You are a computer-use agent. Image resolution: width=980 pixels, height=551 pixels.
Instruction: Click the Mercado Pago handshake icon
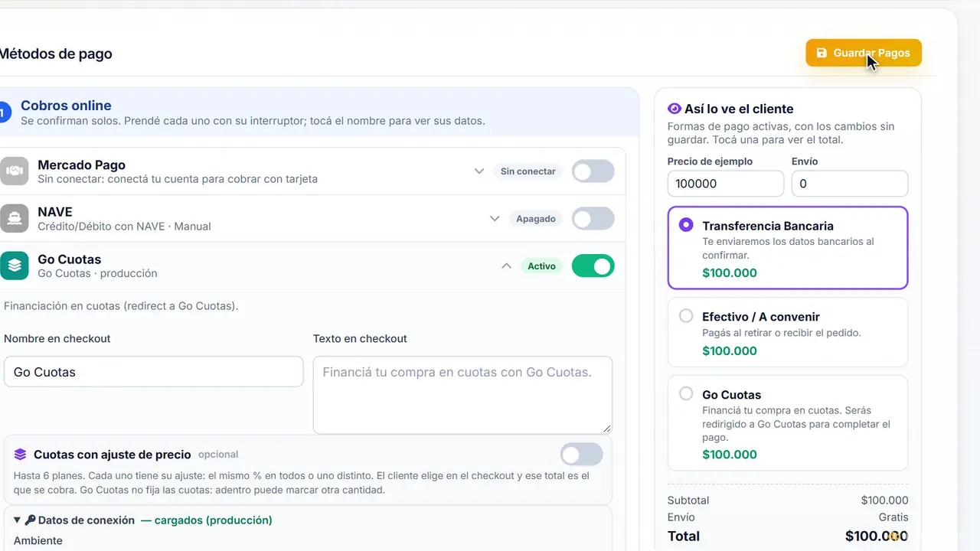coord(15,171)
